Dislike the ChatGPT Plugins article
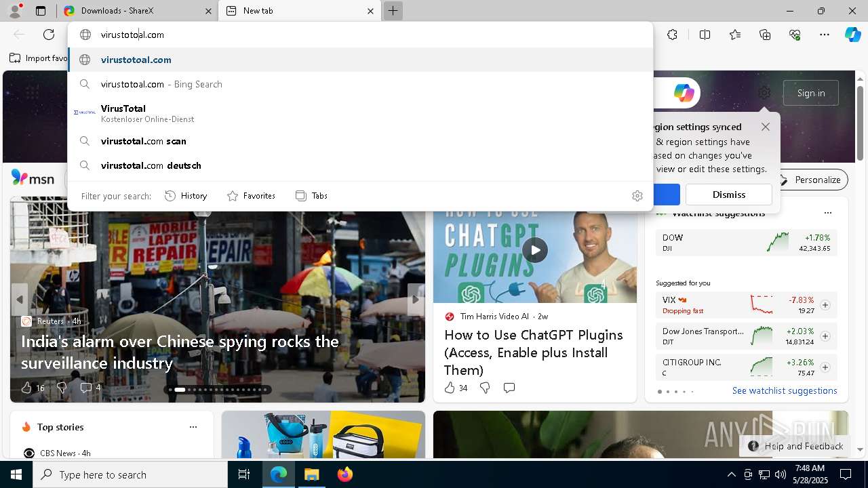Screen dimensions: 868x488 [485, 388]
